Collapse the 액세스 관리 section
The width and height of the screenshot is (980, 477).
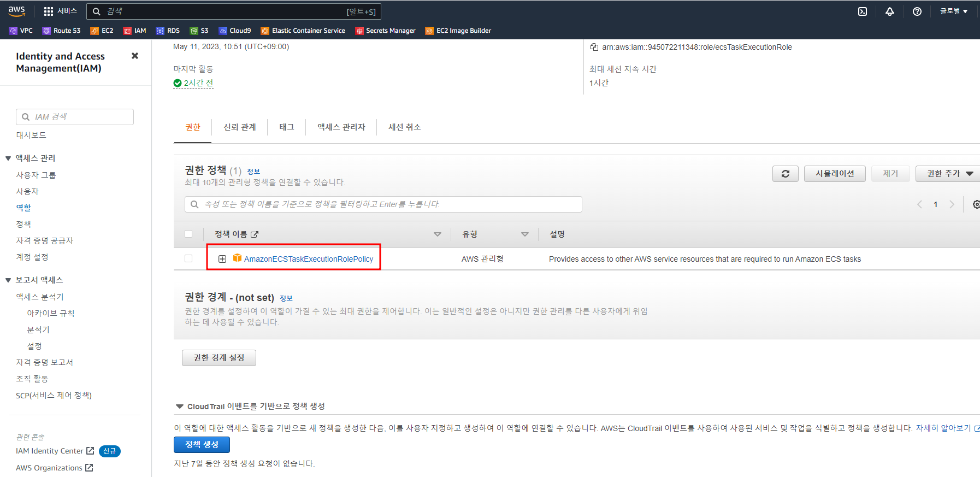(x=8, y=158)
